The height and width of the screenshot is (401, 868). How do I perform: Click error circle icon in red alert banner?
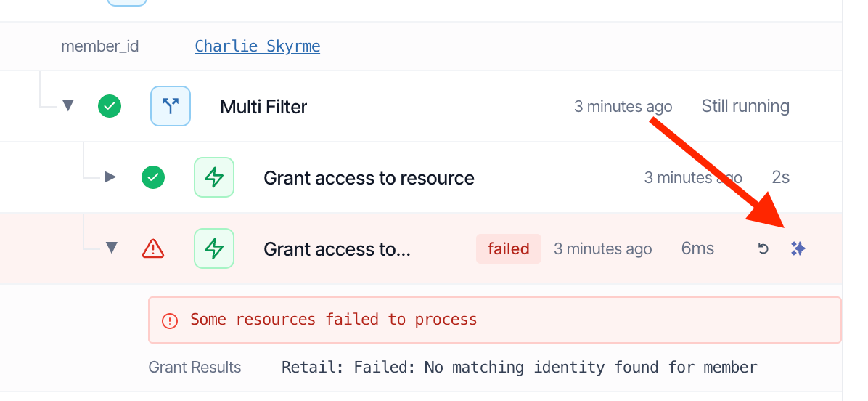pyautogui.click(x=169, y=320)
